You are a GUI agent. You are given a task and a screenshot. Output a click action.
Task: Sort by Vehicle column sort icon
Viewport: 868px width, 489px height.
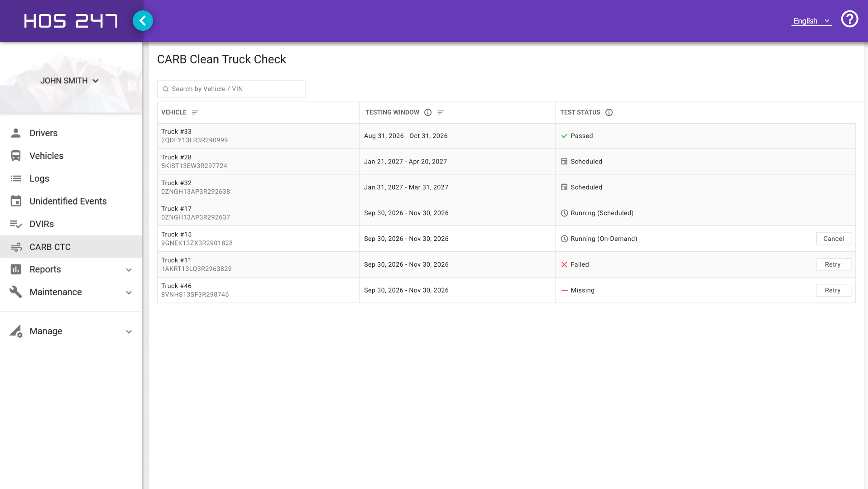click(x=195, y=112)
